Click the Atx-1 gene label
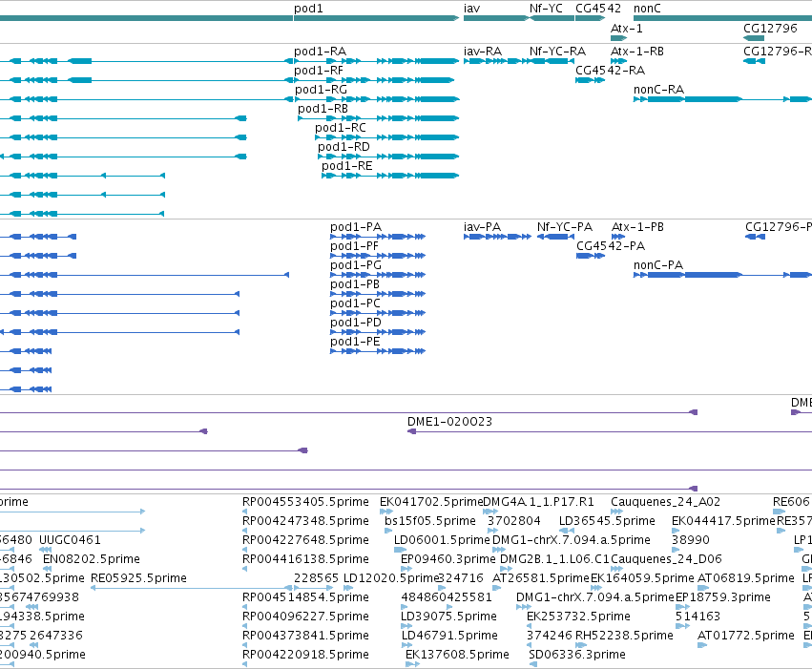The image size is (812, 669). coord(627,29)
